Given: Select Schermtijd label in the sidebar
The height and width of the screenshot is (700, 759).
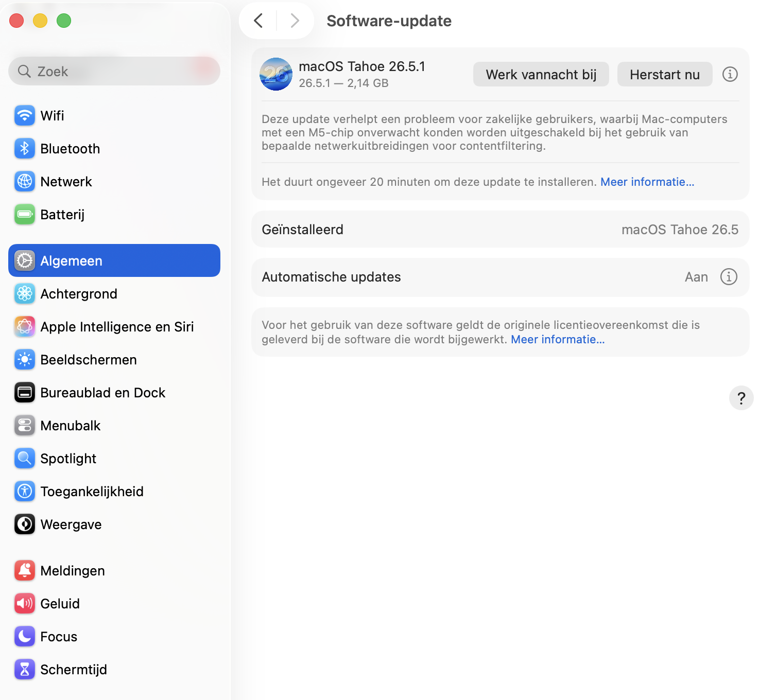Looking at the screenshot, I should [x=74, y=669].
